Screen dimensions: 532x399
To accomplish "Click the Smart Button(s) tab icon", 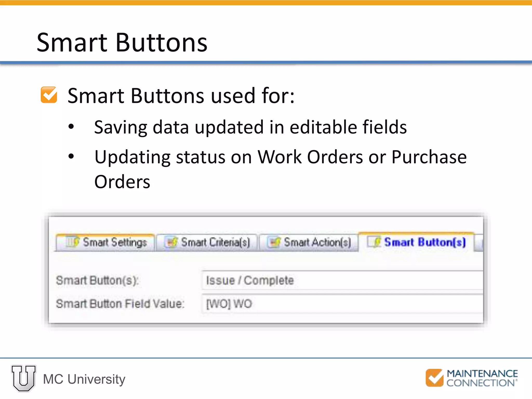I will [374, 242].
